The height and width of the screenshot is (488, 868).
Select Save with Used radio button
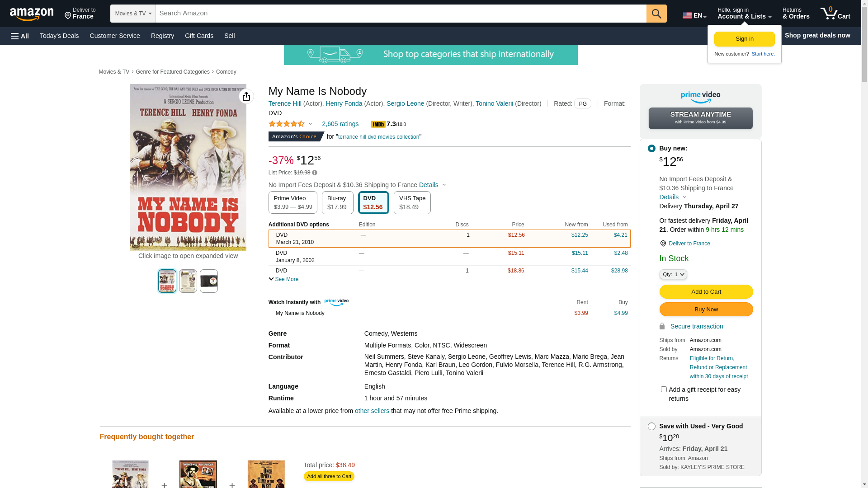click(x=651, y=426)
